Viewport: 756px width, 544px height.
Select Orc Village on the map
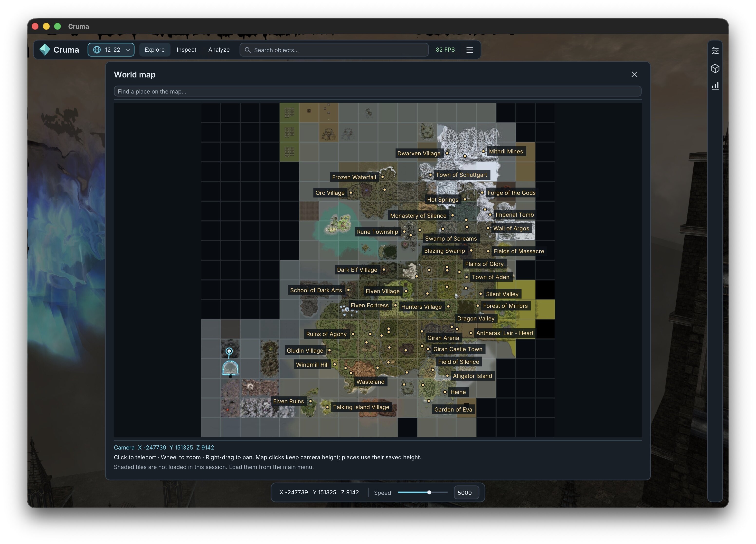[330, 193]
